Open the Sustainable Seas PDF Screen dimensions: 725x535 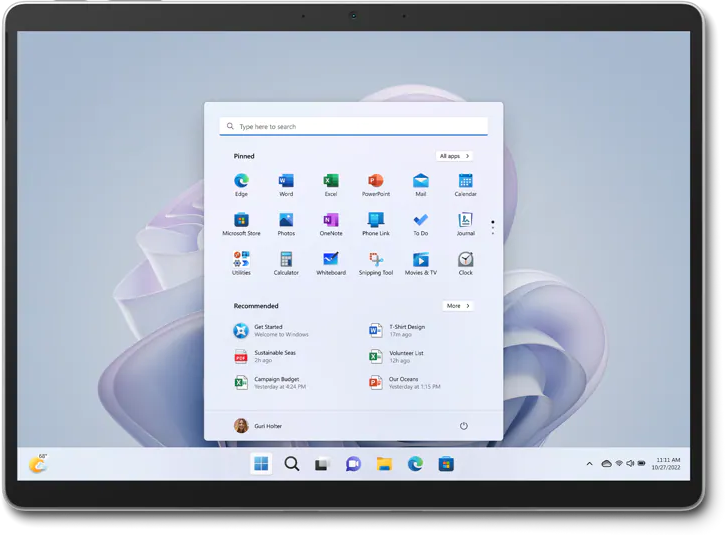[x=264, y=357]
